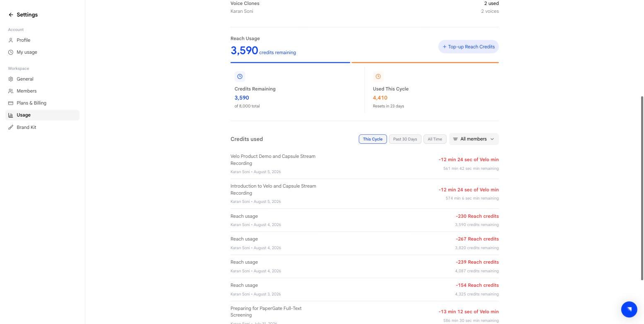Select the Usage sidebar item
Screen dimensions: 644x324
click(42, 115)
